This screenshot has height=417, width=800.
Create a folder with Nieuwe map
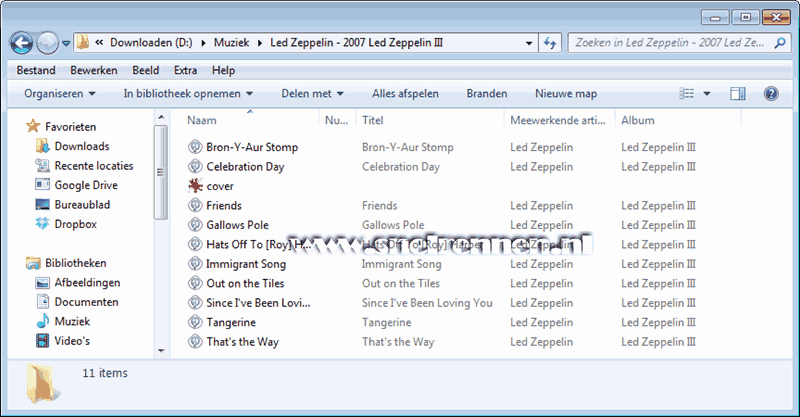566,94
